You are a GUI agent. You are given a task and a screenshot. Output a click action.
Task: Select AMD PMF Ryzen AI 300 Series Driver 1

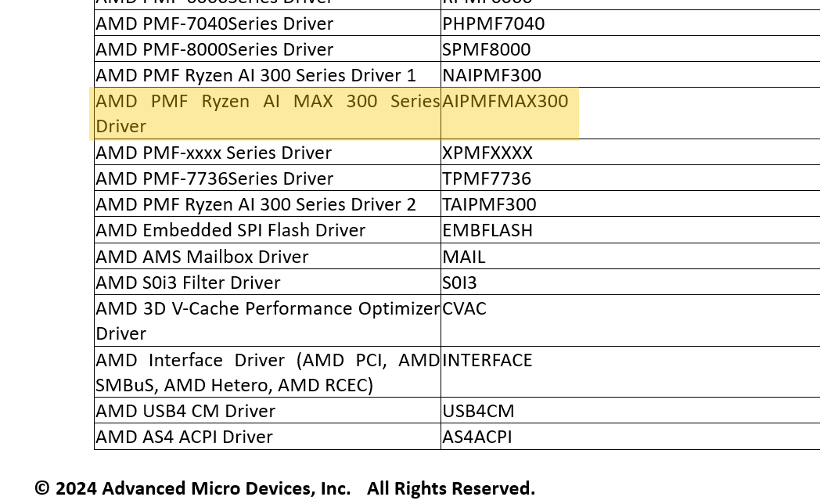[256, 75]
